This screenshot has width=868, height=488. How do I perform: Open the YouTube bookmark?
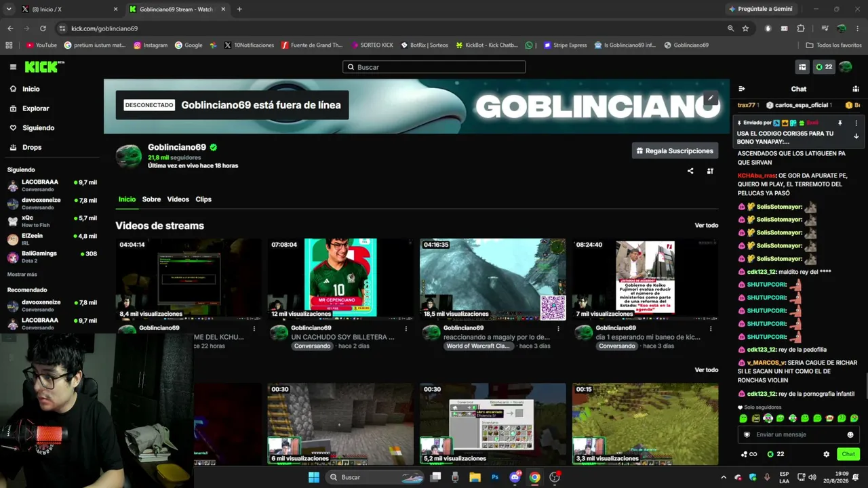(41, 45)
